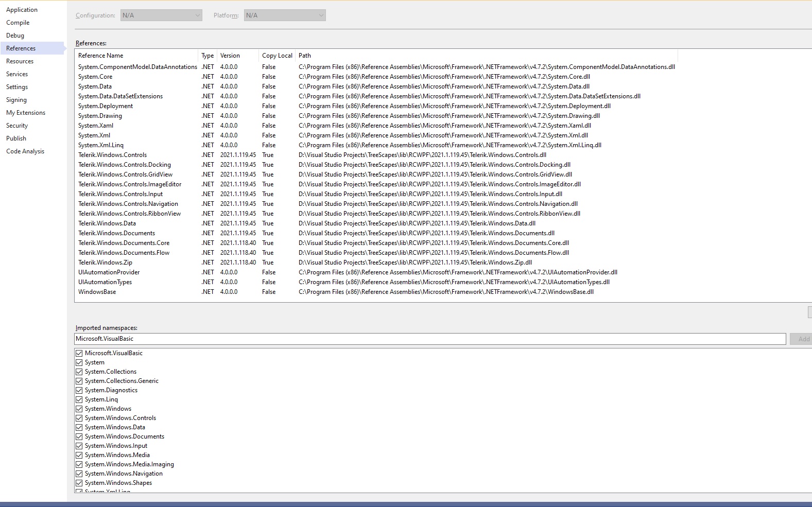Go to the Code Analysis tab
This screenshot has width=812, height=507.
pos(25,151)
